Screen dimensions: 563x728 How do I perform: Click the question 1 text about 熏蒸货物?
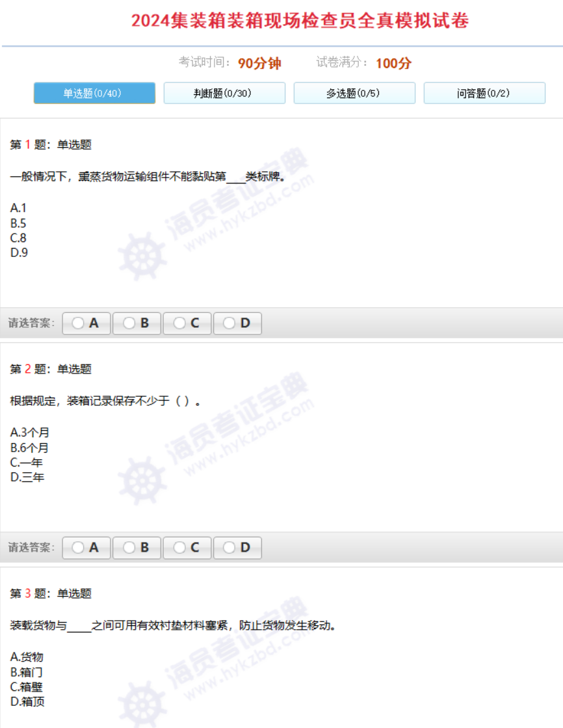click(x=148, y=177)
